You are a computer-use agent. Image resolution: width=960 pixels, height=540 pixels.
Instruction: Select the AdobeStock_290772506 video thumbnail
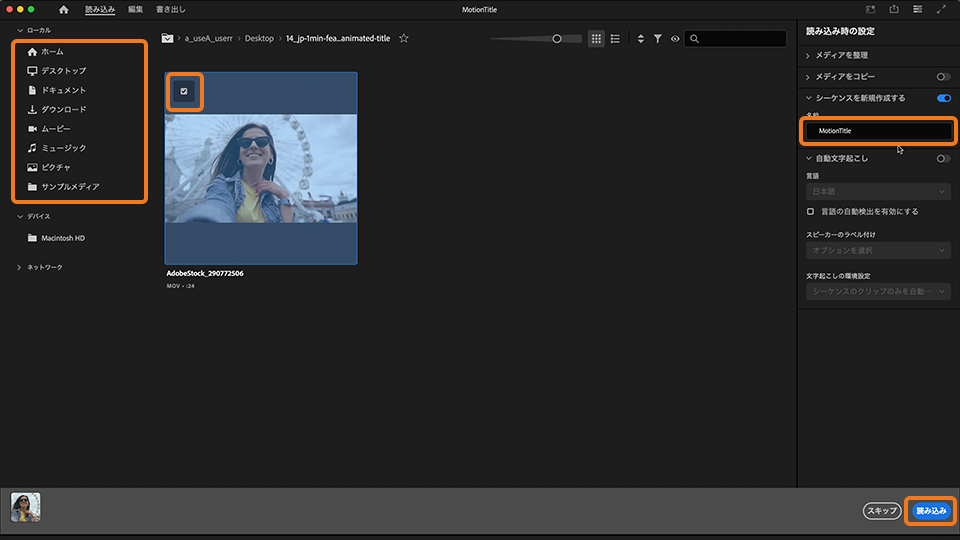tap(261, 168)
